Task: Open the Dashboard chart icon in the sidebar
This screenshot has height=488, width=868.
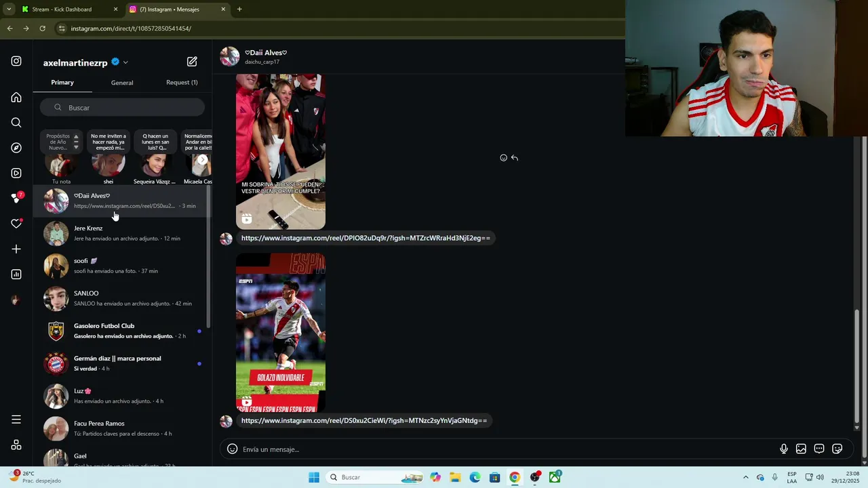Action: [x=16, y=274]
